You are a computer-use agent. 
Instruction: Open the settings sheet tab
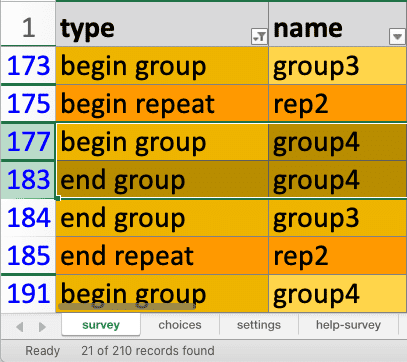tap(259, 325)
